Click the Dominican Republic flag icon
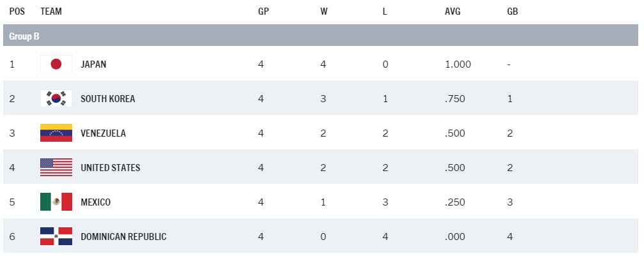 56,236
